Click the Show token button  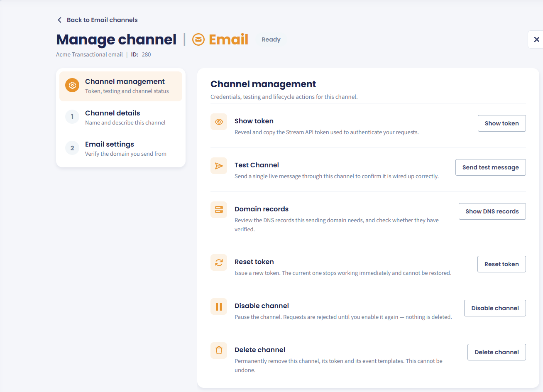point(501,123)
